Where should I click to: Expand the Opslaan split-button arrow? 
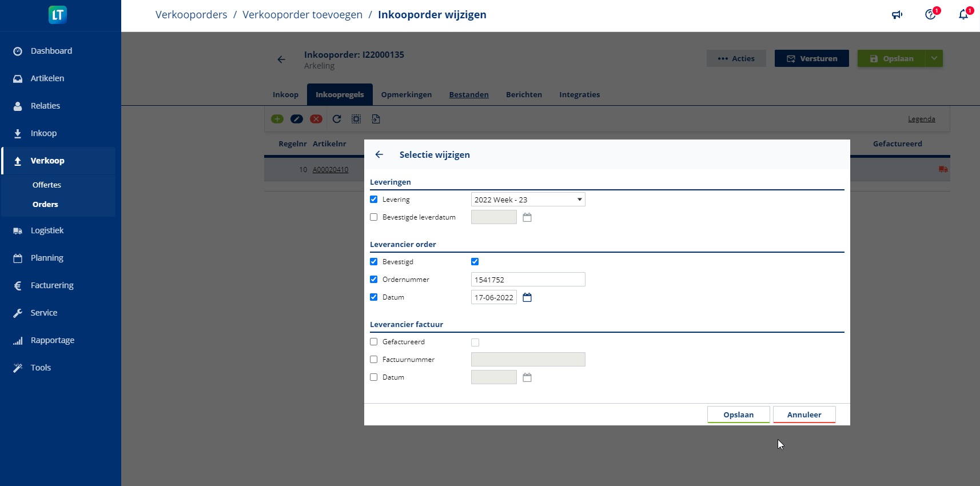[x=934, y=58]
